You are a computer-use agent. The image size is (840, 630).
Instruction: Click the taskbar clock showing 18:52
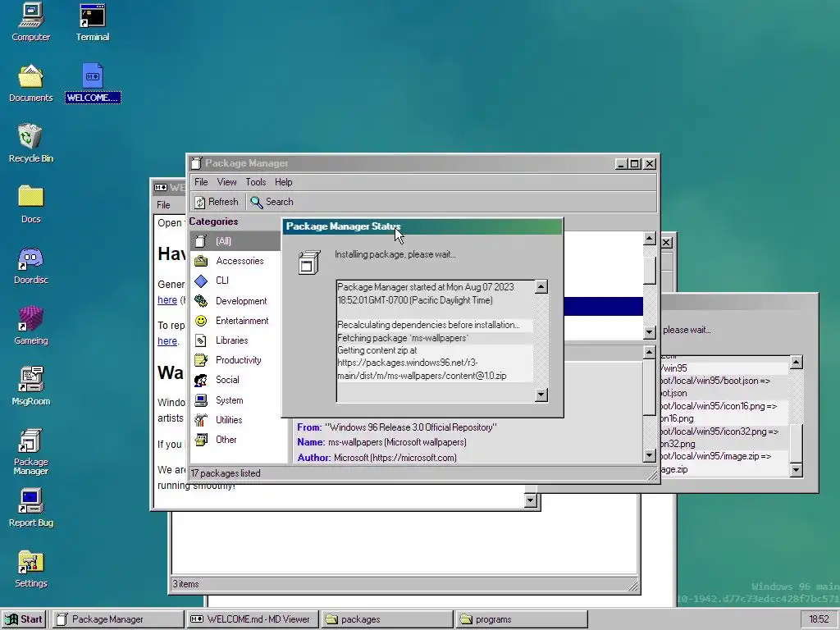pos(819,619)
